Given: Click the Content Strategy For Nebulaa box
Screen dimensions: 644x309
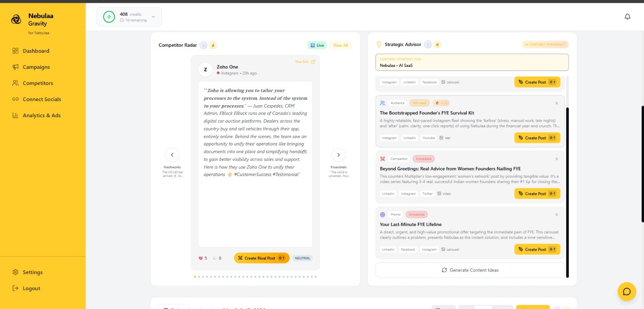Looking at the screenshot, I should 472,62.
